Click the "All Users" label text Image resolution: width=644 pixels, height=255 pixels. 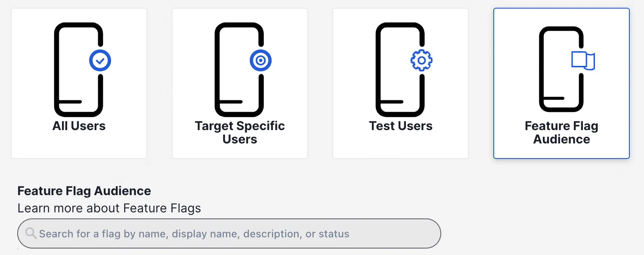click(x=79, y=126)
